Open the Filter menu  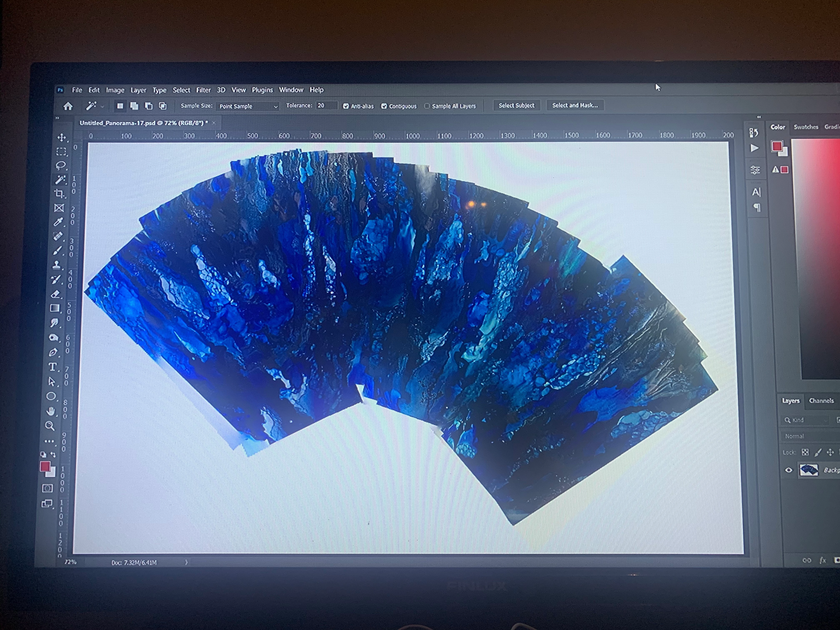tap(203, 90)
